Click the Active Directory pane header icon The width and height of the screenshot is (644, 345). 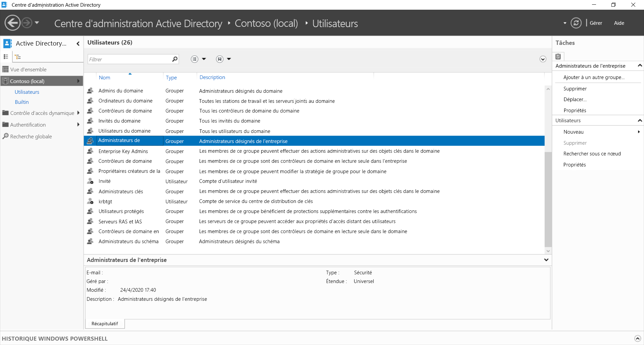7,43
